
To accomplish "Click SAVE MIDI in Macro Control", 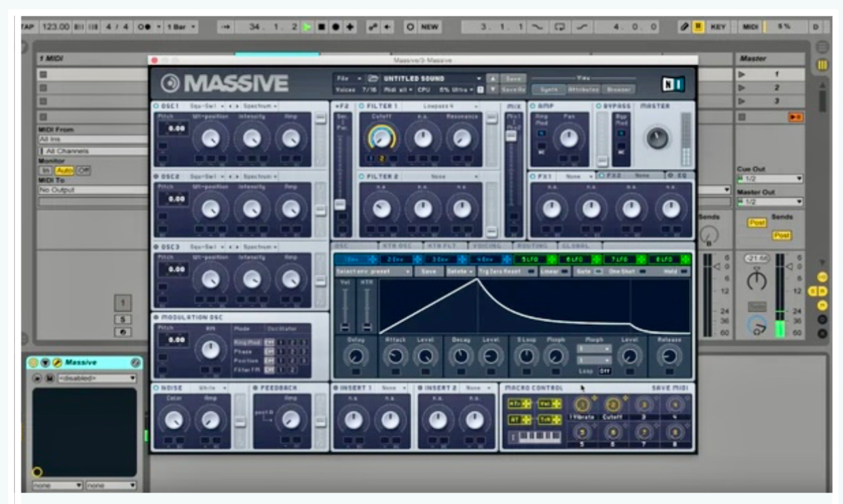I will (671, 388).
